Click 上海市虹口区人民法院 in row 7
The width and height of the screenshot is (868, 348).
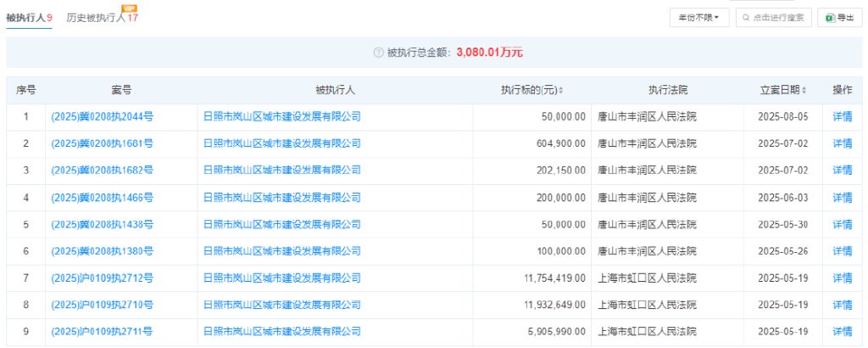click(647, 278)
